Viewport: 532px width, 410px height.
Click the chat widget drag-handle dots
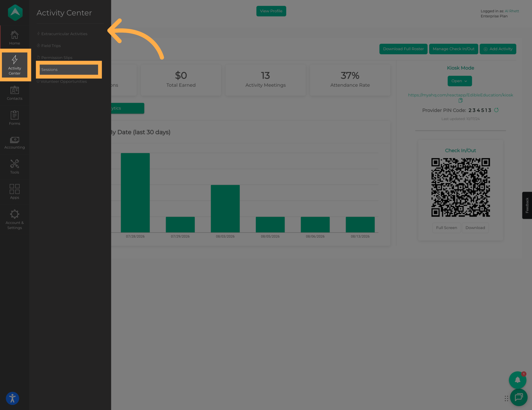(x=506, y=398)
